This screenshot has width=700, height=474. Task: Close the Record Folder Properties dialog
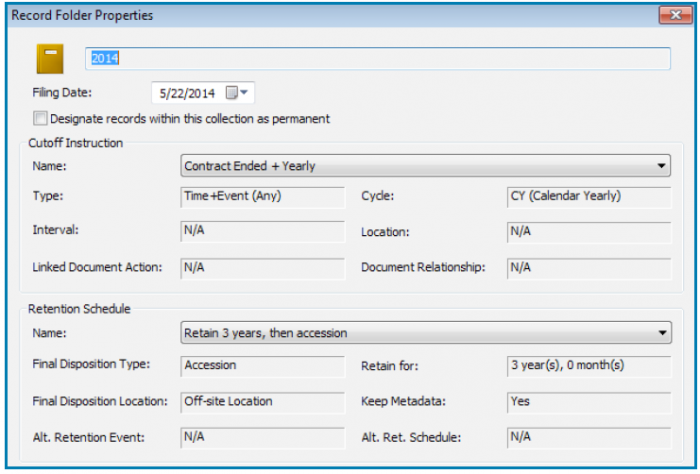[x=669, y=16]
